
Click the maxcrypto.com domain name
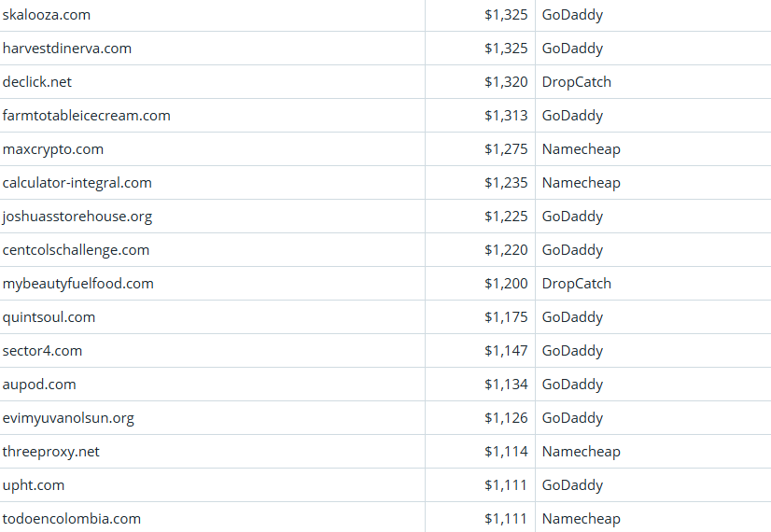tap(53, 149)
